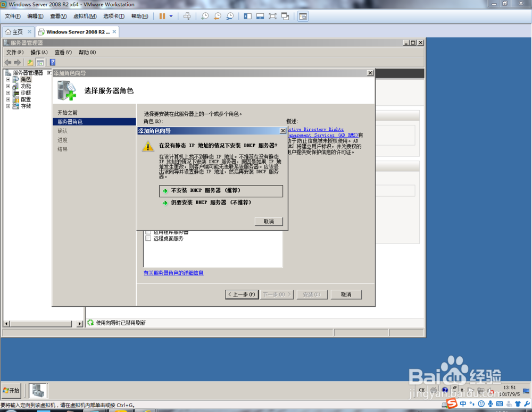Click the refresh icon beside 使用向导时已禁用刷新
Viewport: 532px width, 412px height.
[90, 323]
